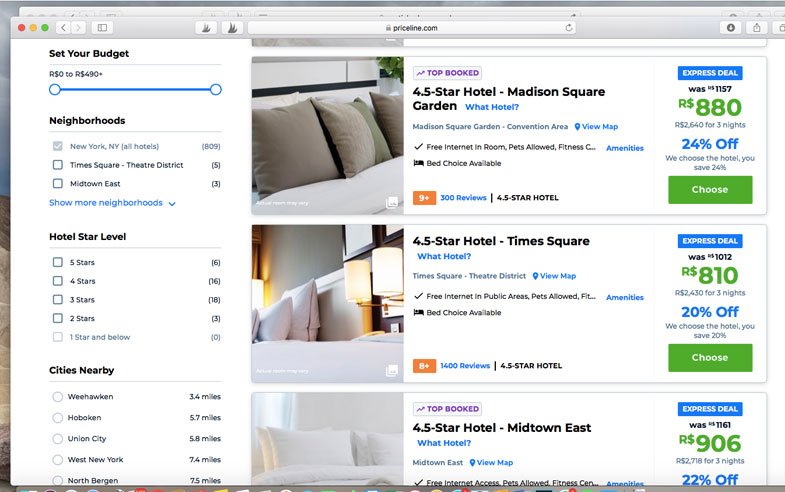Click EXPRESS DEAL badge on R$880 hotel

710,73
